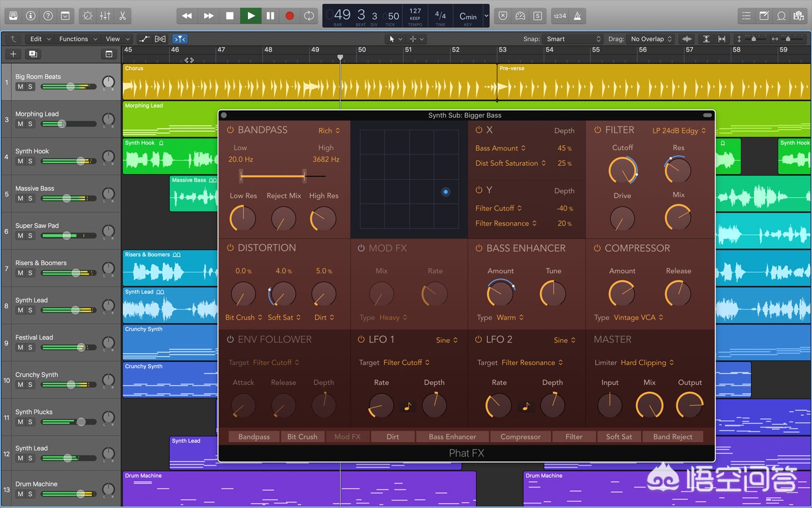The width and height of the screenshot is (812, 508).
Task: Open the Compressor Type Vintage VCA dropdown
Action: pyautogui.click(x=639, y=317)
